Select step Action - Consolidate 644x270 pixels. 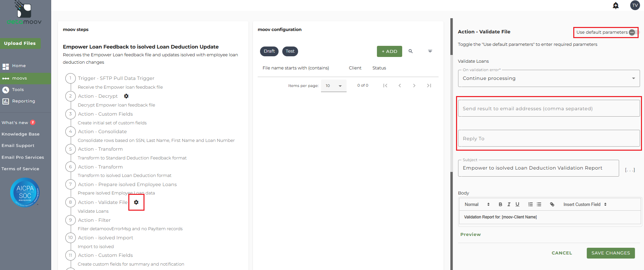[102, 131]
